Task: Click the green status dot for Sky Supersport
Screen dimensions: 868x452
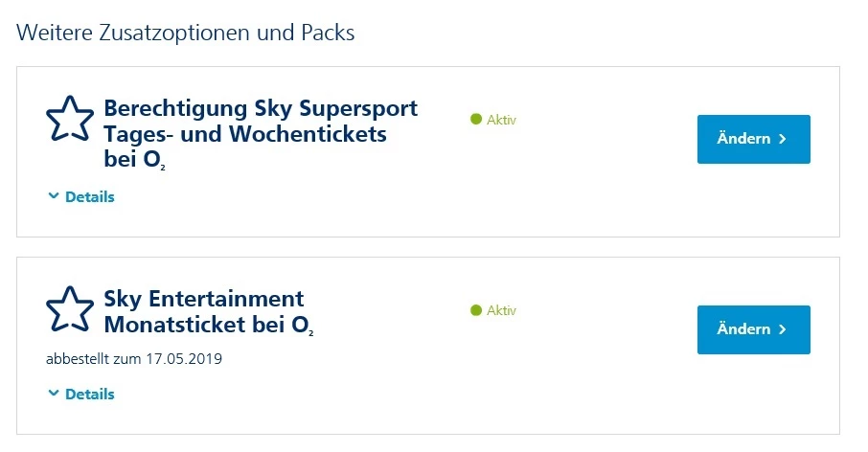Action: click(476, 120)
